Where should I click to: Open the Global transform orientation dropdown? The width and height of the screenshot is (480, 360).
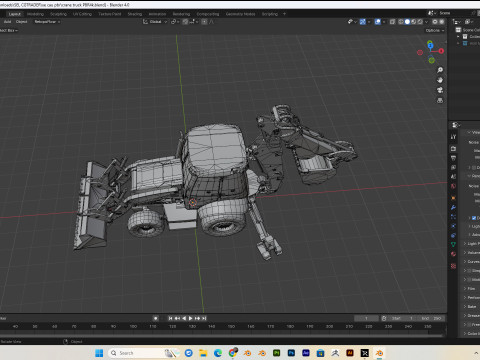tap(155, 22)
